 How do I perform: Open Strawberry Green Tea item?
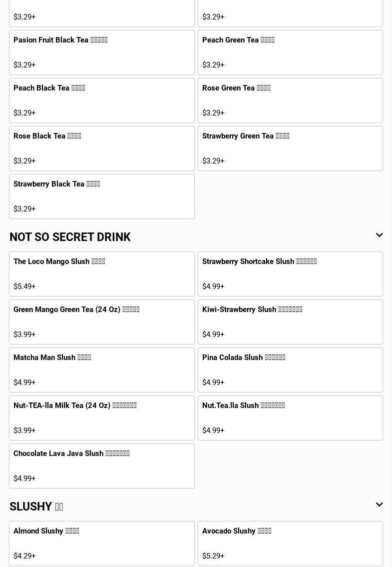[290, 148]
